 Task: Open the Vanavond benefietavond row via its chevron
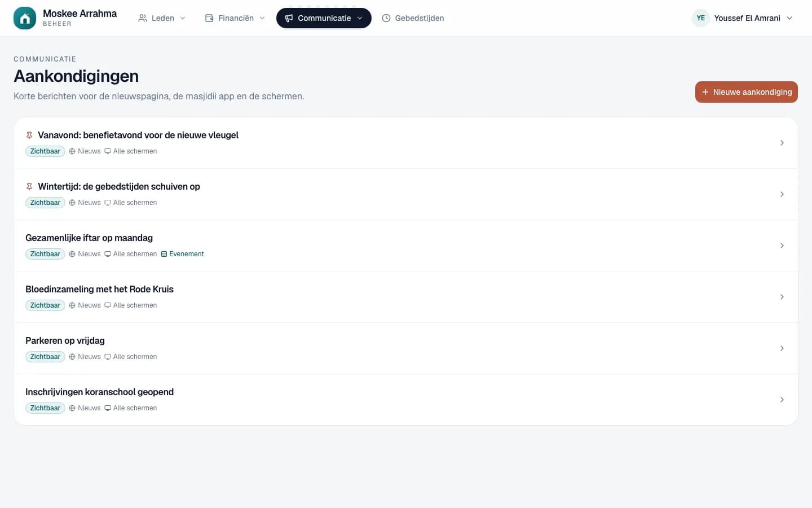click(x=782, y=143)
